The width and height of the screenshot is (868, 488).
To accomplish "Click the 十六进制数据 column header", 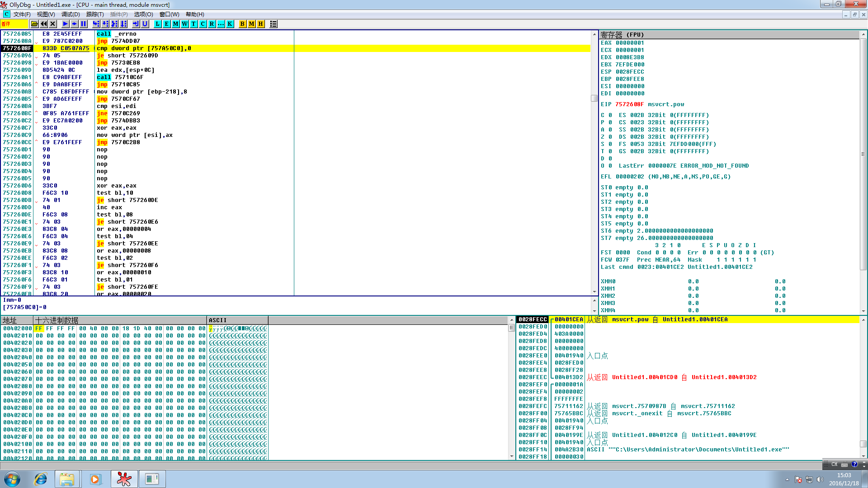I will point(120,320).
